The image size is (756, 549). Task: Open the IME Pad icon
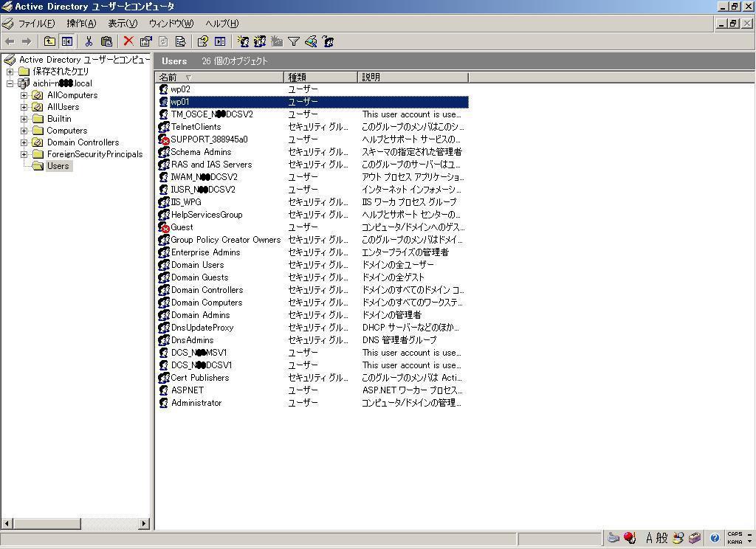pyautogui.click(x=679, y=537)
